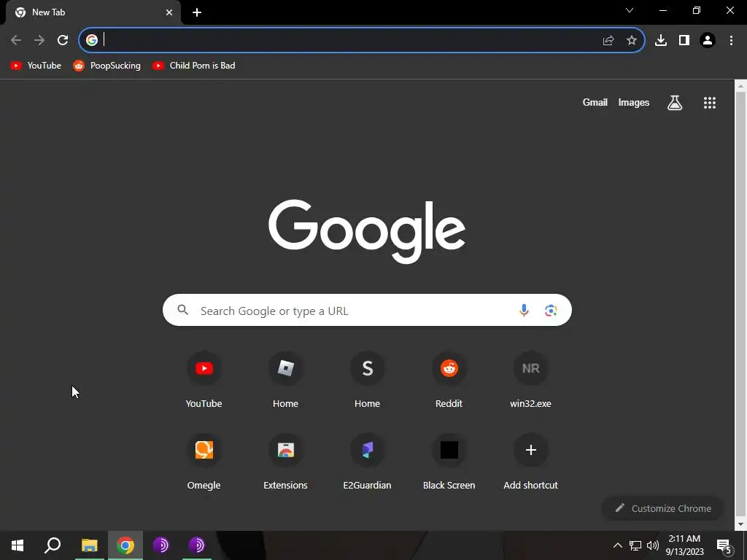Image resolution: width=747 pixels, height=560 pixels.
Task: Bookmark this tab with the star icon
Action: coord(631,41)
